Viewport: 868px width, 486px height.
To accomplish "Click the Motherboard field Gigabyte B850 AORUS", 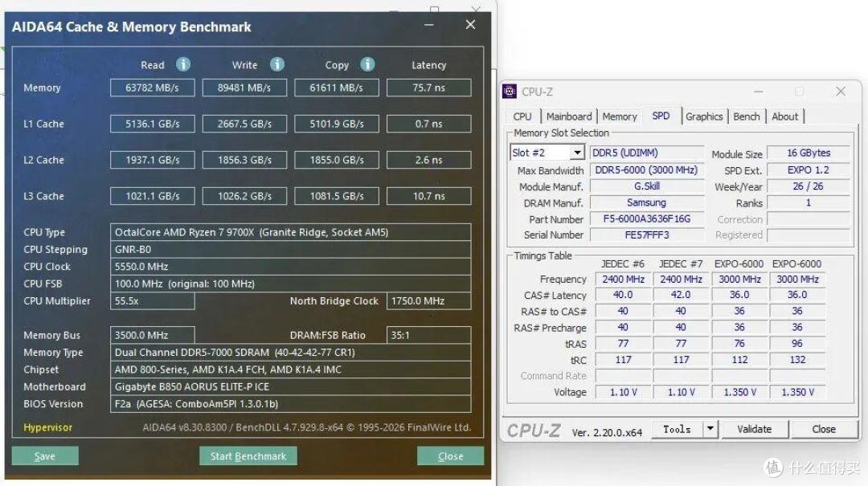I will pyautogui.click(x=291, y=386).
